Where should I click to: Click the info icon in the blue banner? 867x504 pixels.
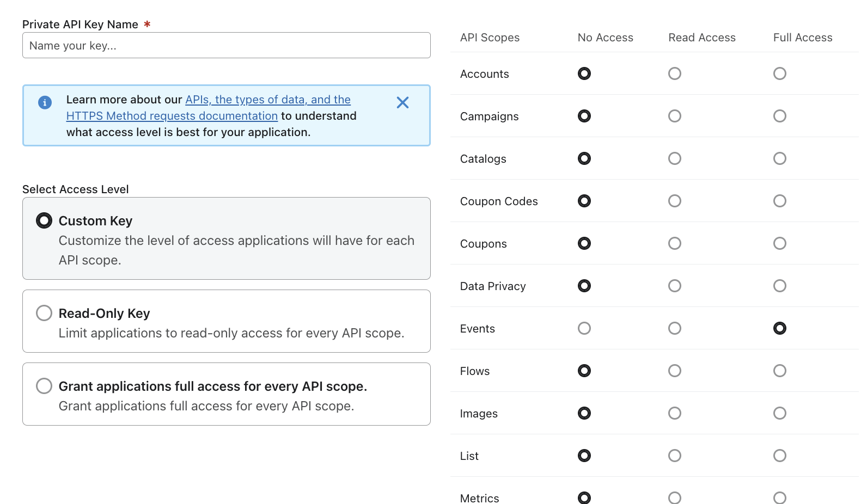coord(45,102)
